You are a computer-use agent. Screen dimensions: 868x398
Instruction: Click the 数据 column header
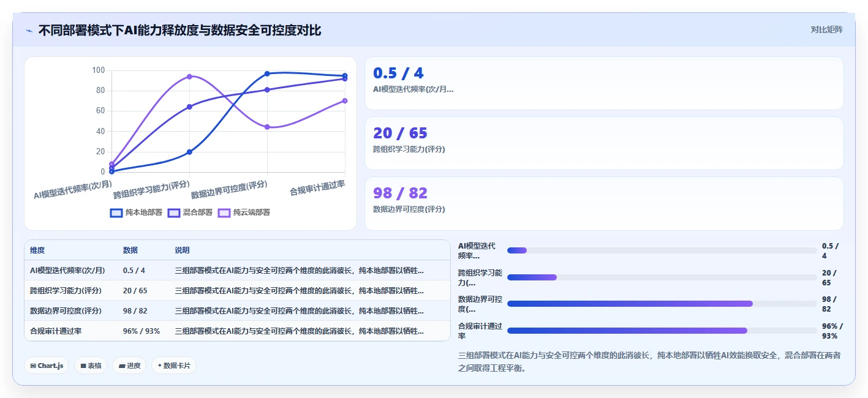point(130,250)
